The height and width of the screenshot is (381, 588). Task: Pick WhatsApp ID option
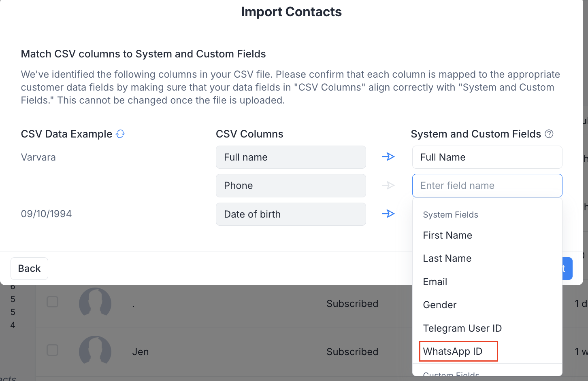453,351
